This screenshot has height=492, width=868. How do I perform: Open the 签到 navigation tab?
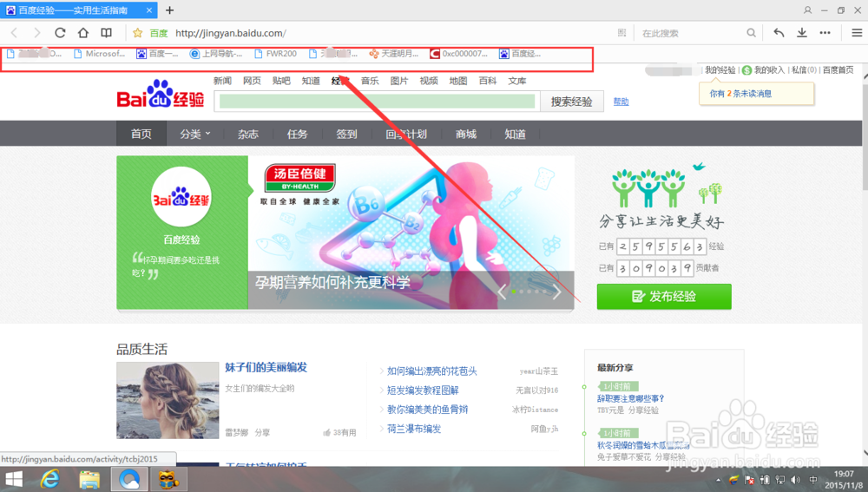(346, 134)
